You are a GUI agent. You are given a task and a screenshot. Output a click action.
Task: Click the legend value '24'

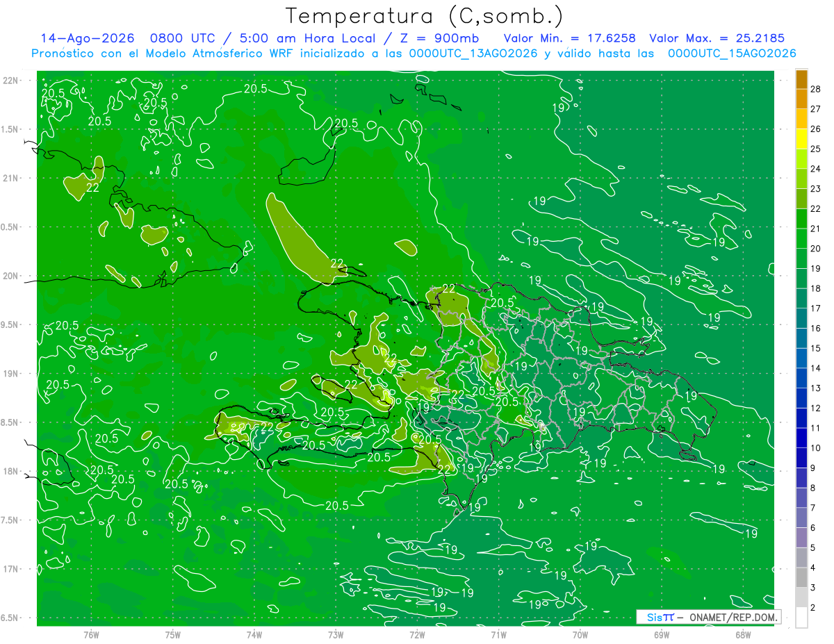[x=816, y=169]
